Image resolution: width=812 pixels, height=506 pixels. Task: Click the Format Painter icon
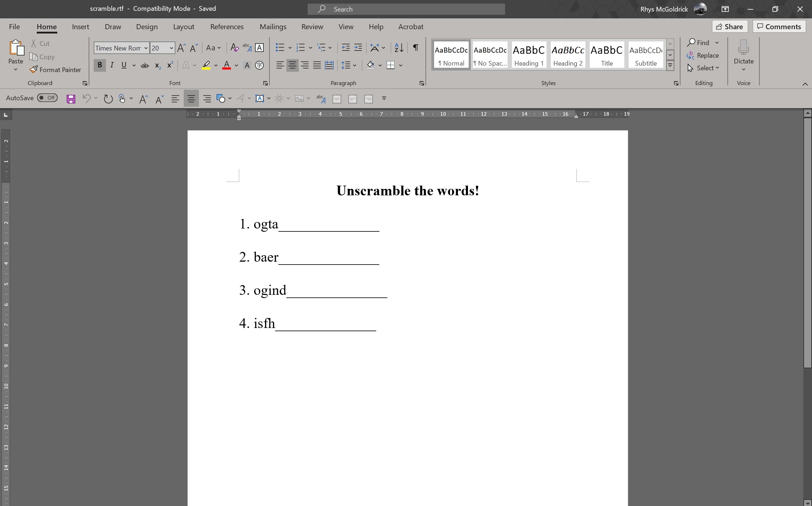34,70
